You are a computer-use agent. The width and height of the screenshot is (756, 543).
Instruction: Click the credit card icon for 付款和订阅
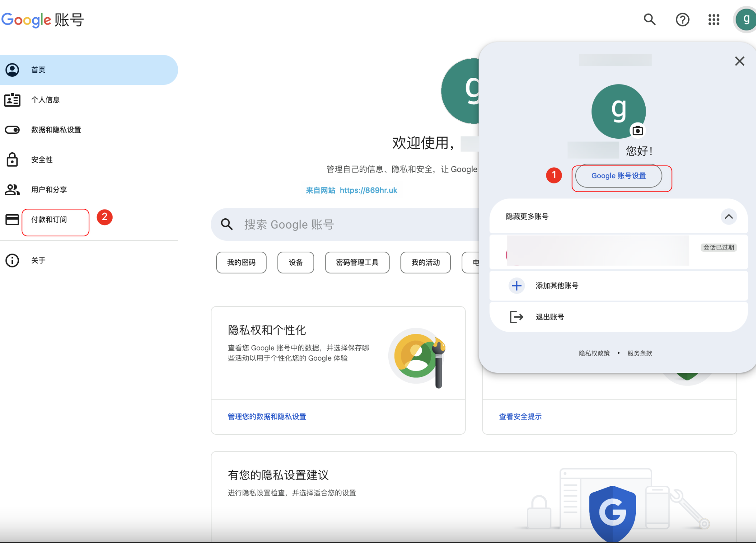[12, 219]
